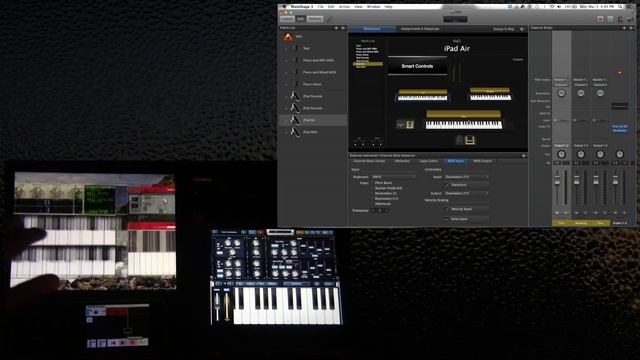Click the rightmost icon in the MainStage toolbar
Image resolution: width=640 pixels, height=360 pixels.
(630, 19)
